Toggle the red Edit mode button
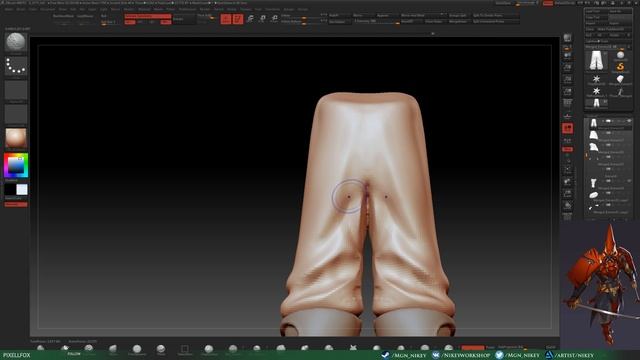 (226, 19)
